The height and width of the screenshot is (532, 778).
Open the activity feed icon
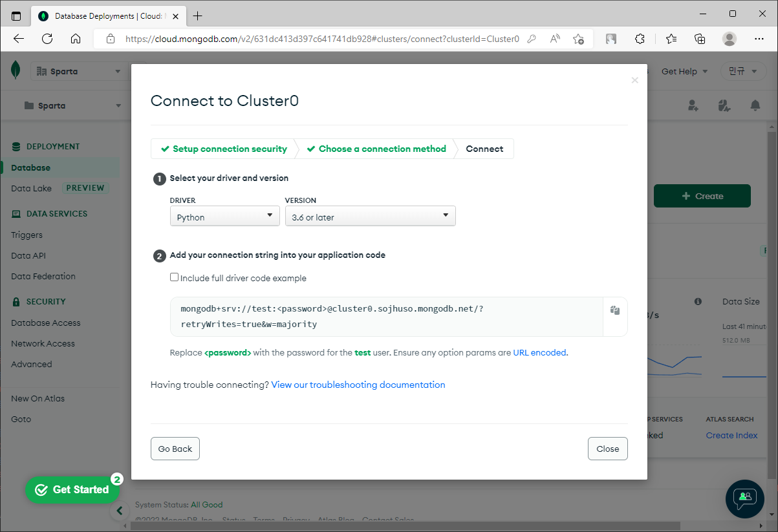click(724, 105)
